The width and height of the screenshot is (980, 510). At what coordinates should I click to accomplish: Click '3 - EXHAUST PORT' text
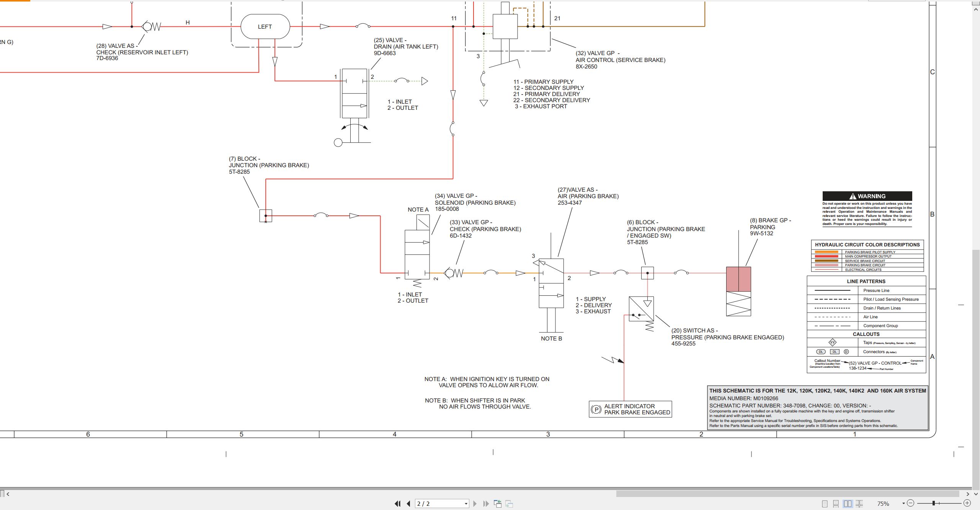(x=541, y=106)
